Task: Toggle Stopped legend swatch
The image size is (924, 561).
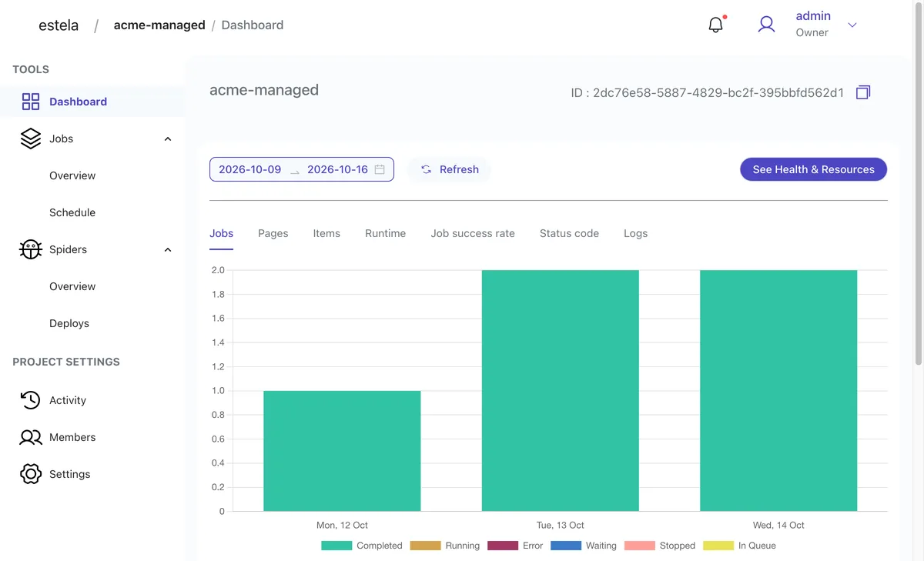Action: pyautogui.click(x=640, y=546)
